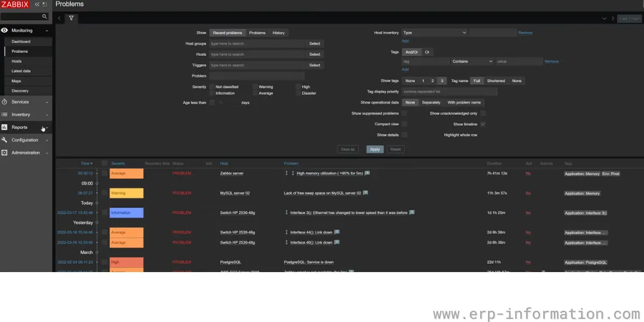Show operational data With problem name
Viewport: 644px width, 322px height.
(x=464, y=103)
